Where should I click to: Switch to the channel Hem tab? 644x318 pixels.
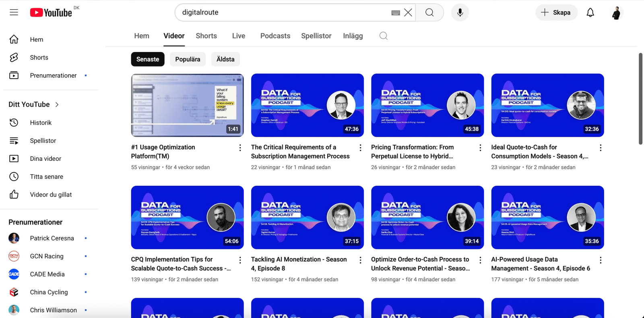142,36
